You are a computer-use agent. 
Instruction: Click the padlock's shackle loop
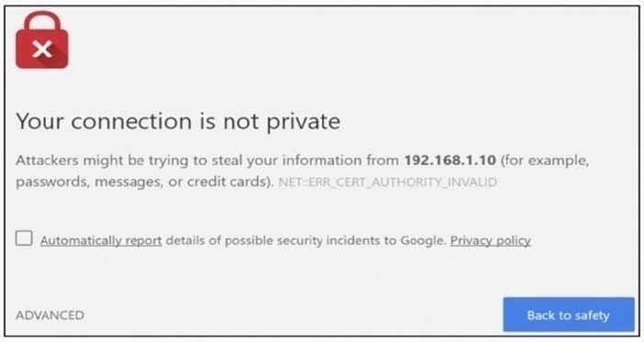pyautogui.click(x=42, y=21)
